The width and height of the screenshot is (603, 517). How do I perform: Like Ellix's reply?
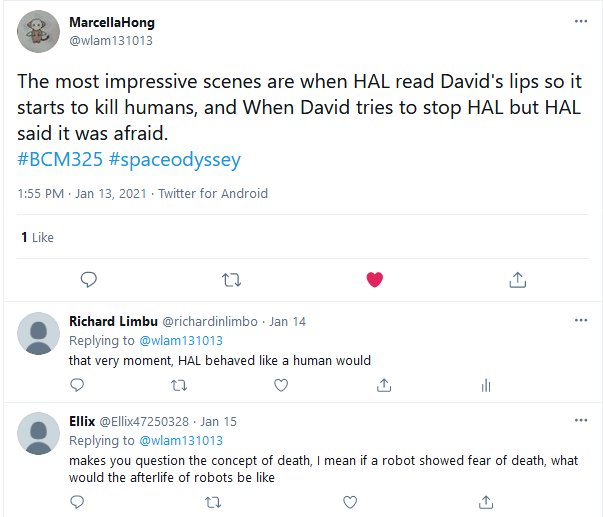point(282,502)
